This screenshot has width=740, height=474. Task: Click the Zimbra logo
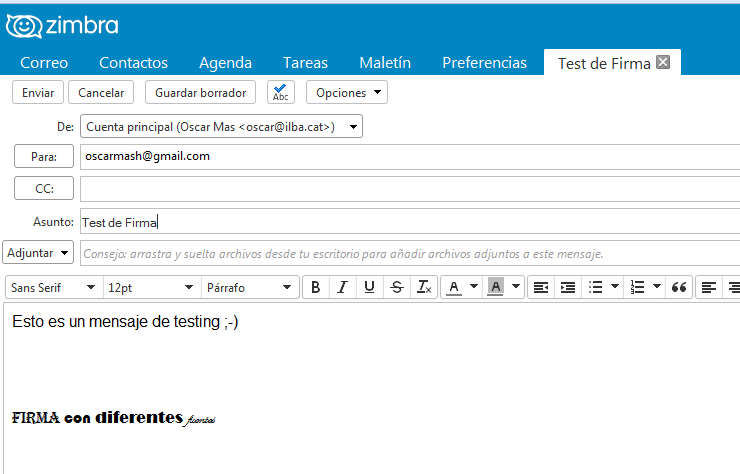[62, 25]
